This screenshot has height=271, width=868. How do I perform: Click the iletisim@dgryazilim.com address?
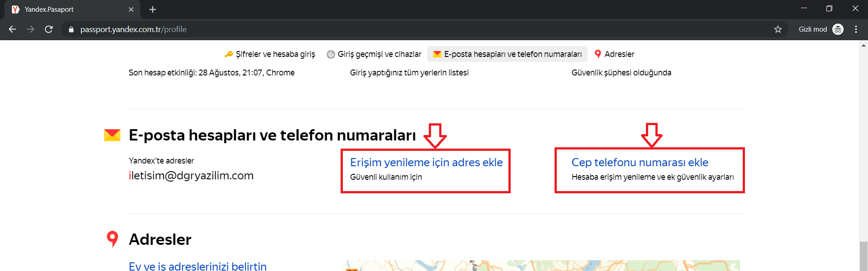(191, 176)
